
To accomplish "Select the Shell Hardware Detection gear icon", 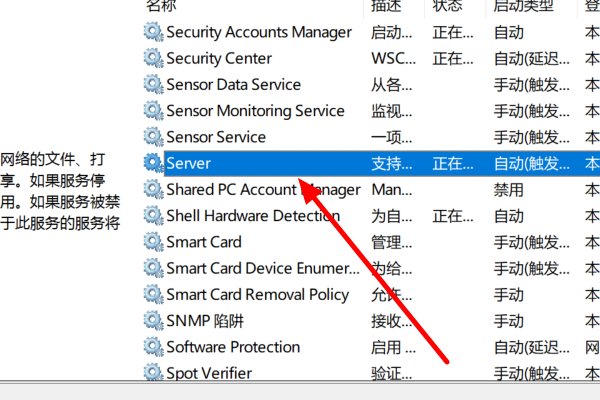I will tap(153, 215).
